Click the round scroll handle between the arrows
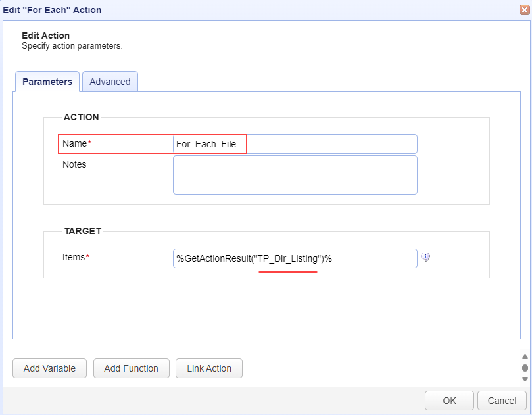 coord(525,368)
